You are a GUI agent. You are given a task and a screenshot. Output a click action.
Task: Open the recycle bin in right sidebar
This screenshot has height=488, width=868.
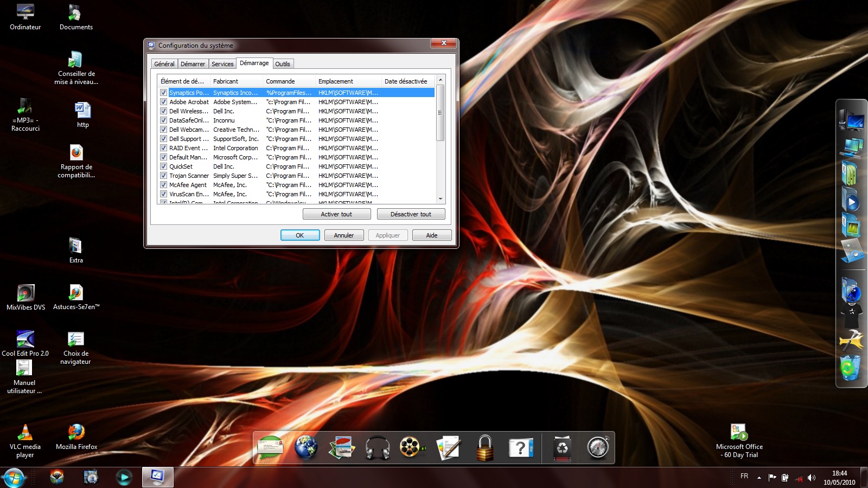tap(850, 368)
